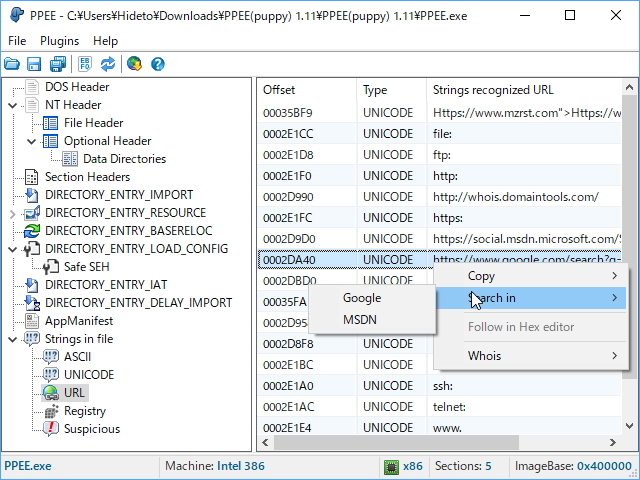Viewport: 640px width, 480px height.
Task: Click the horizontal scrollbar thumb
Action: [396, 442]
